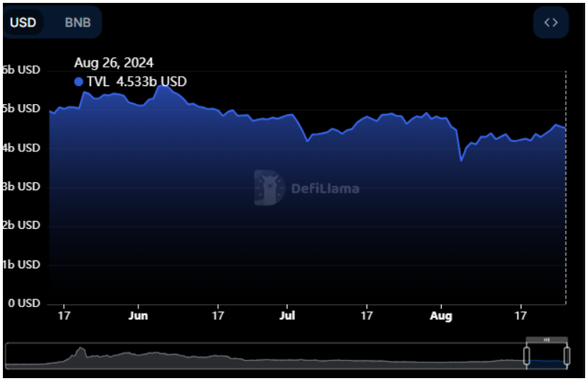Click the 'Jul' x-axis label

[x=287, y=315]
